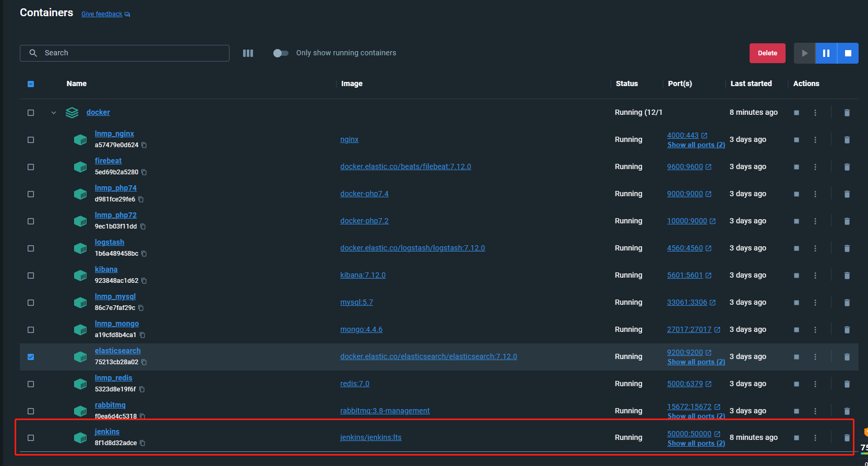Delete the lnmp_redis container
The image size is (868, 466).
pyautogui.click(x=847, y=384)
